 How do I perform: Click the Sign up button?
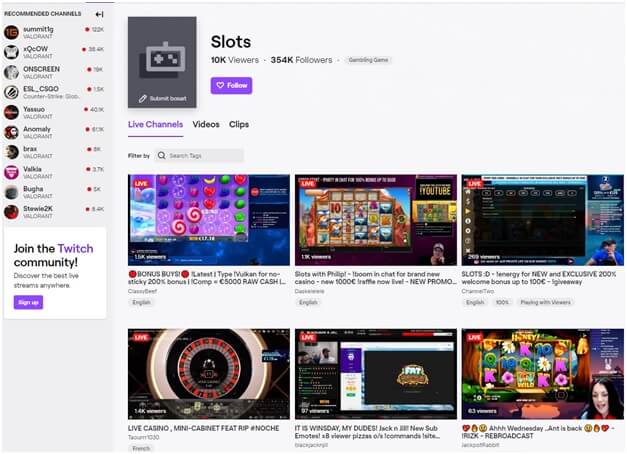tap(28, 302)
